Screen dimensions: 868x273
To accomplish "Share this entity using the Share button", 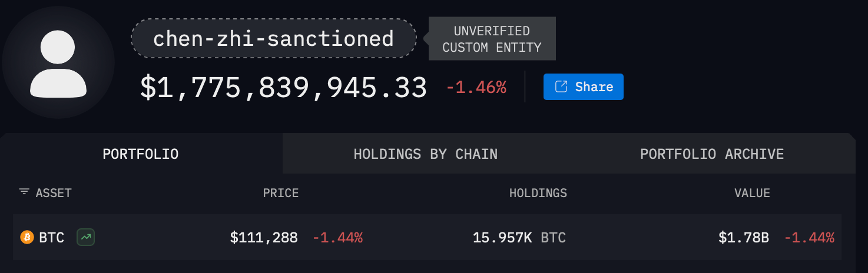I will (x=583, y=87).
